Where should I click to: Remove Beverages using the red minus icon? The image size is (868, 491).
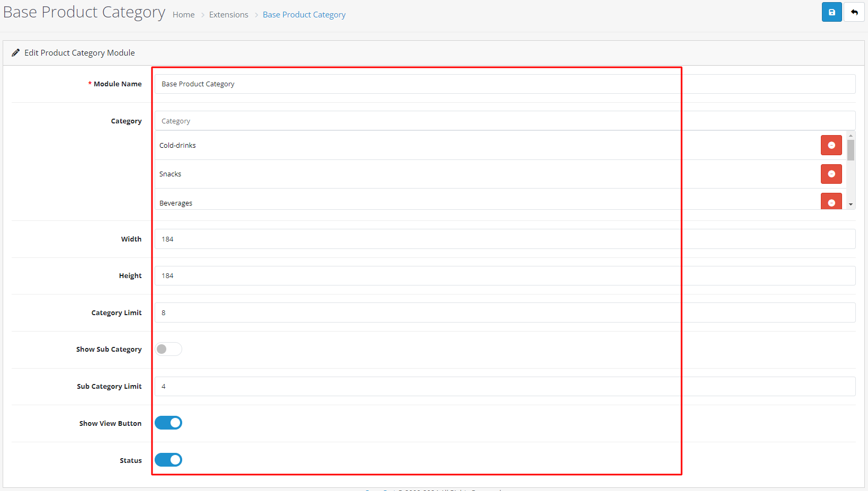pos(831,202)
